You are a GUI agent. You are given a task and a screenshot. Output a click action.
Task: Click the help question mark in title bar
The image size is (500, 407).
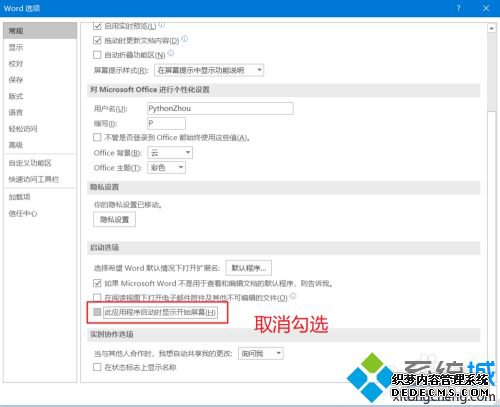(459, 8)
